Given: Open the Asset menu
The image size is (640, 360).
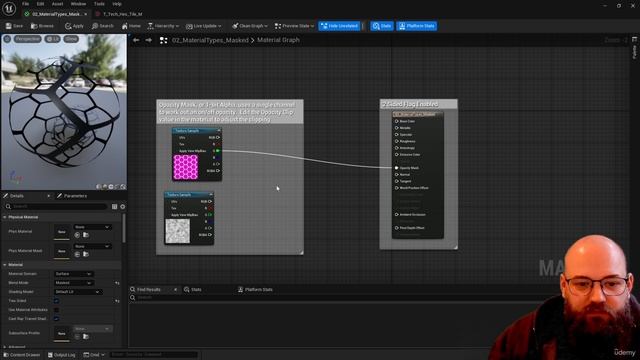Looking at the screenshot, I should coord(57,4).
